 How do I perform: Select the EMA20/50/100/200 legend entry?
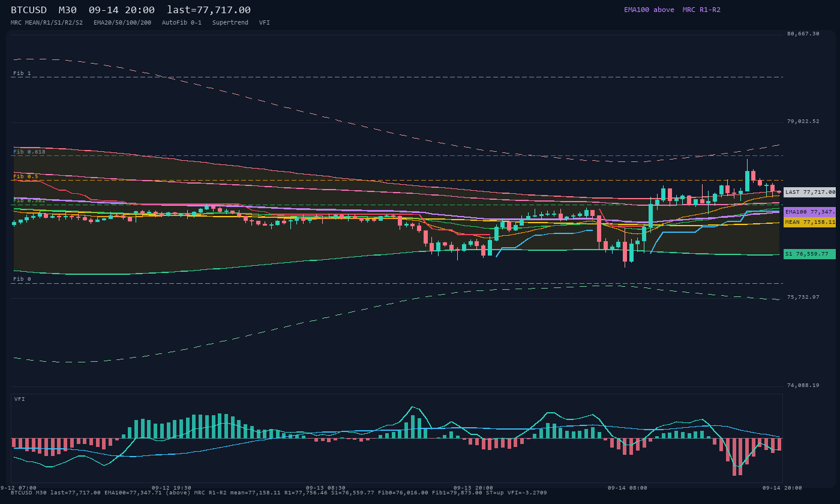122,23
